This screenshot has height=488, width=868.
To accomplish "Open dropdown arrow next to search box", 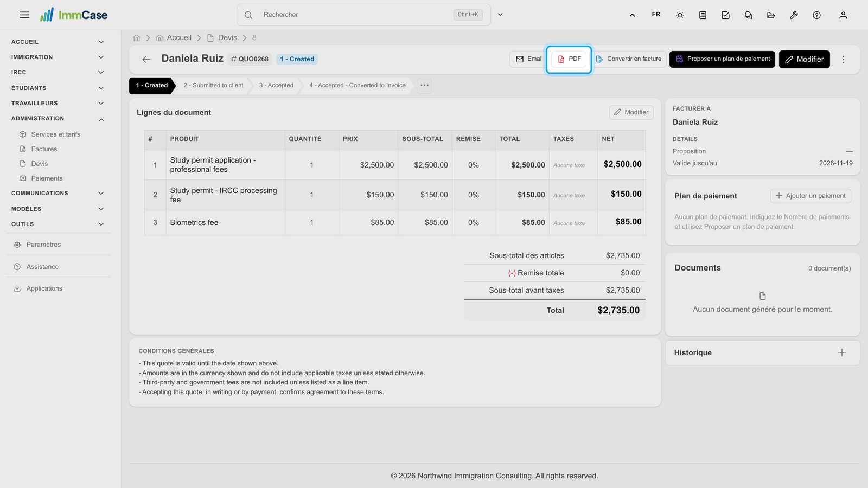I will click(x=500, y=15).
